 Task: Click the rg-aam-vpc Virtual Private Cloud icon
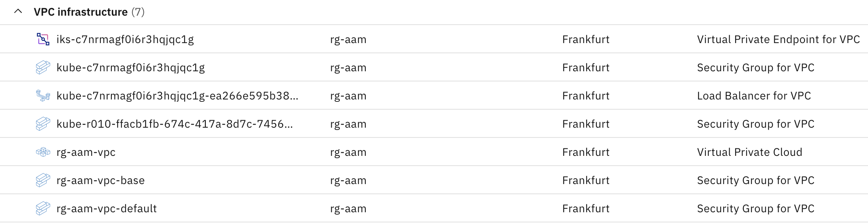(x=43, y=152)
